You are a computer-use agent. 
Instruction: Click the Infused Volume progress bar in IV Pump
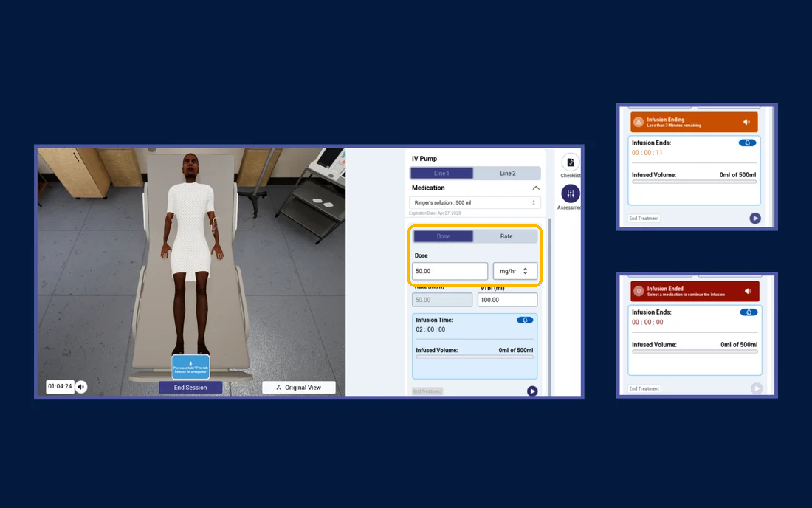(x=475, y=357)
